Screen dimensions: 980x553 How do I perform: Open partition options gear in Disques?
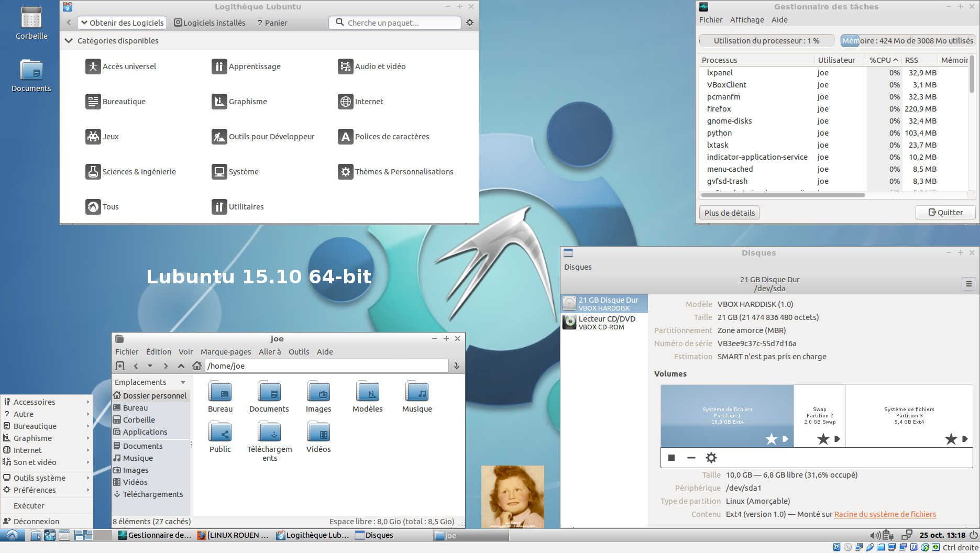tap(711, 458)
